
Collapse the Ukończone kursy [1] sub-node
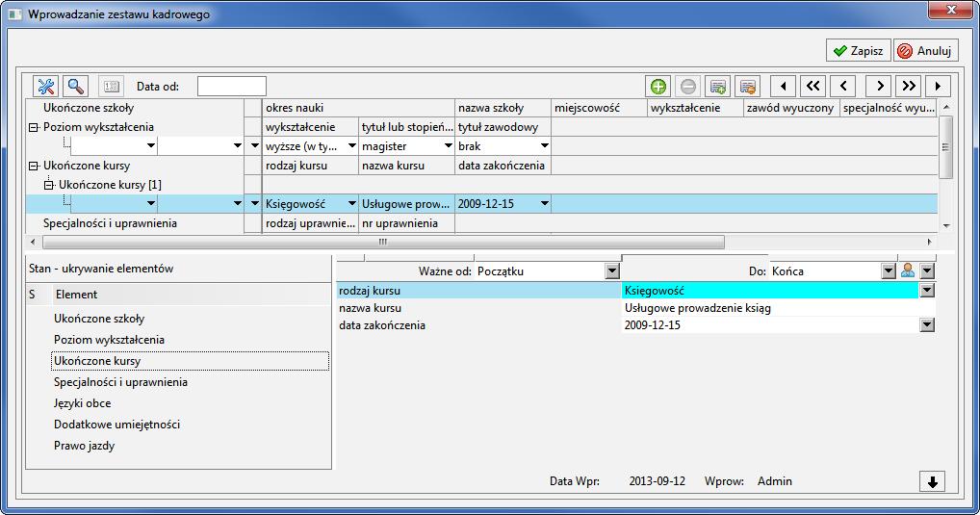(x=49, y=185)
